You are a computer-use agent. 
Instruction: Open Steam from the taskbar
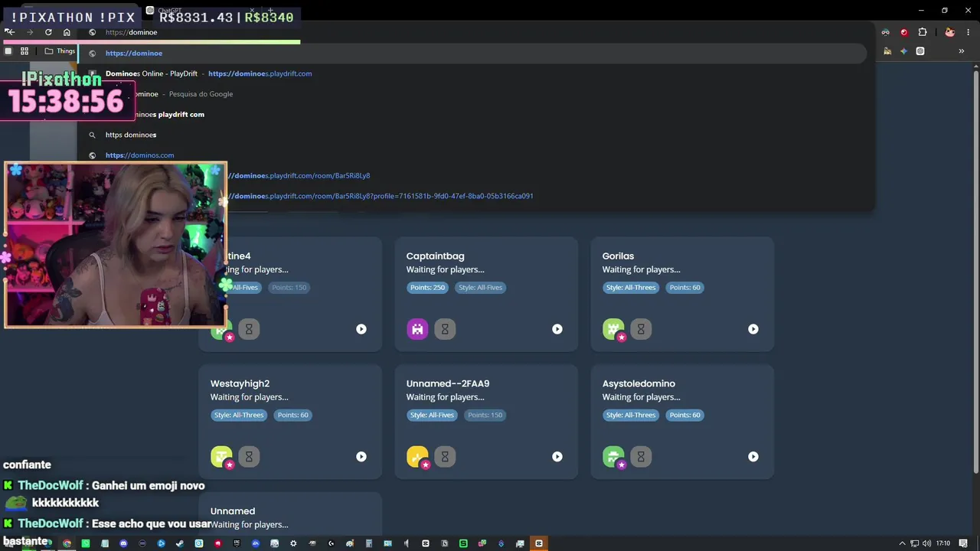point(180,543)
